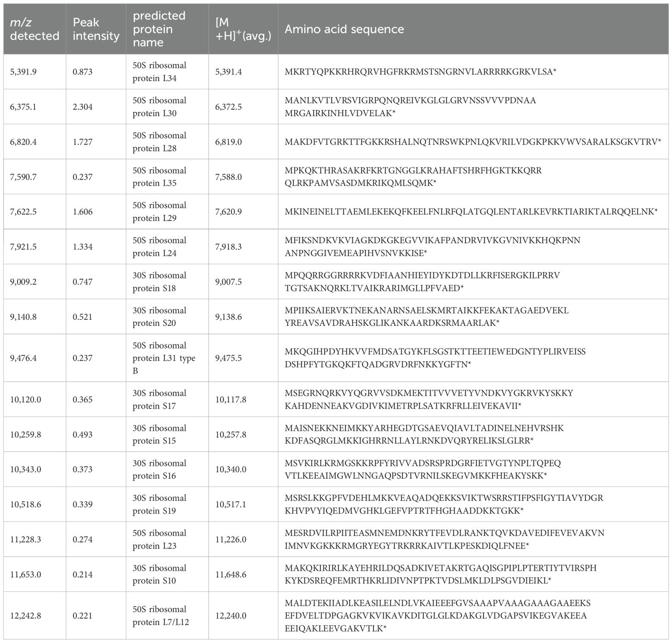Select peak intensity value 0.521
The image size is (672, 643).
pyautogui.click(x=82, y=317)
